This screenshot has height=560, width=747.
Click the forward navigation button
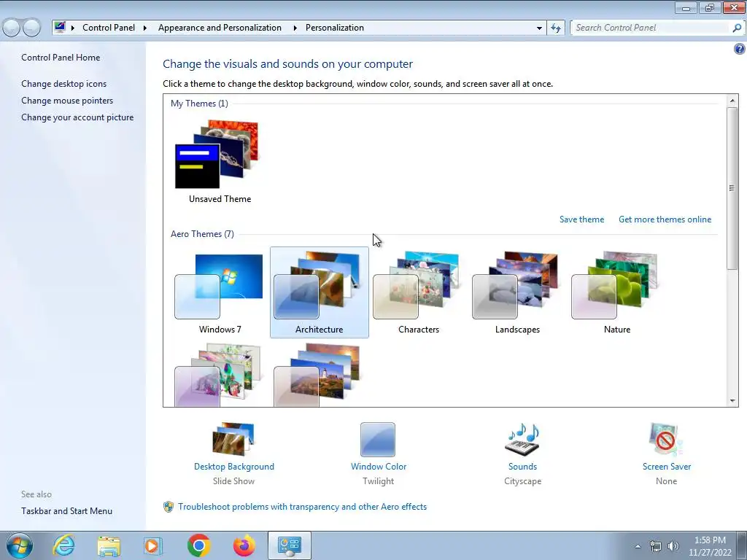point(32,28)
